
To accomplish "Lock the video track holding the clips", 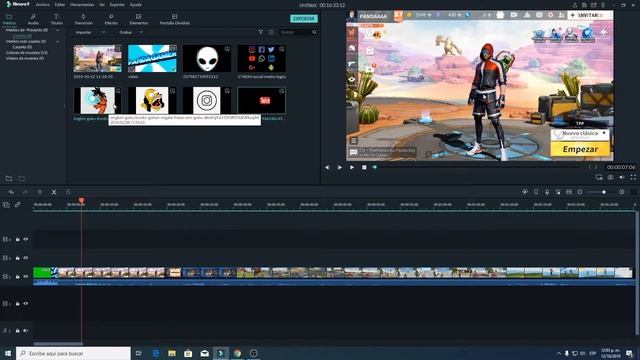I will 18,276.
